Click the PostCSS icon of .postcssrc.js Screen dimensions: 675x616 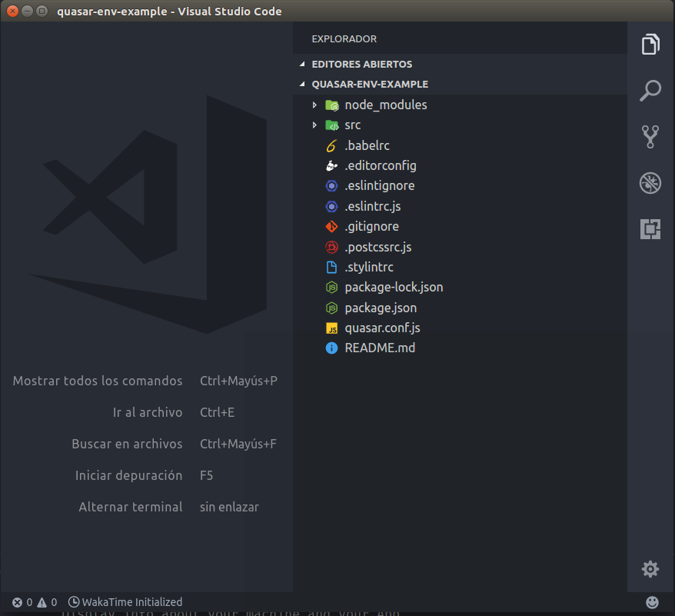[x=331, y=248]
